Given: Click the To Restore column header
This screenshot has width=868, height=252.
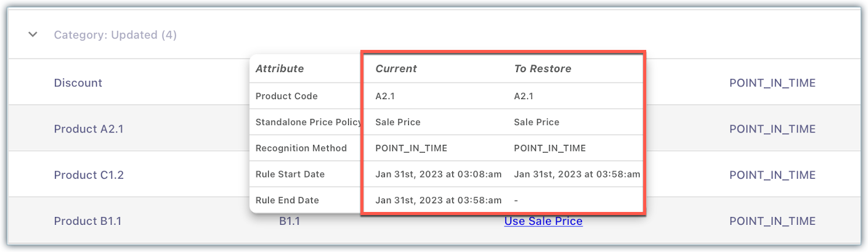Looking at the screenshot, I should (x=543, y=69).
